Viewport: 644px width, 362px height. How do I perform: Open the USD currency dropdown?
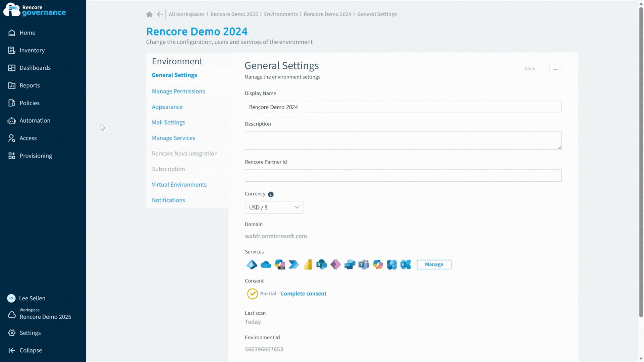[274, 207]
